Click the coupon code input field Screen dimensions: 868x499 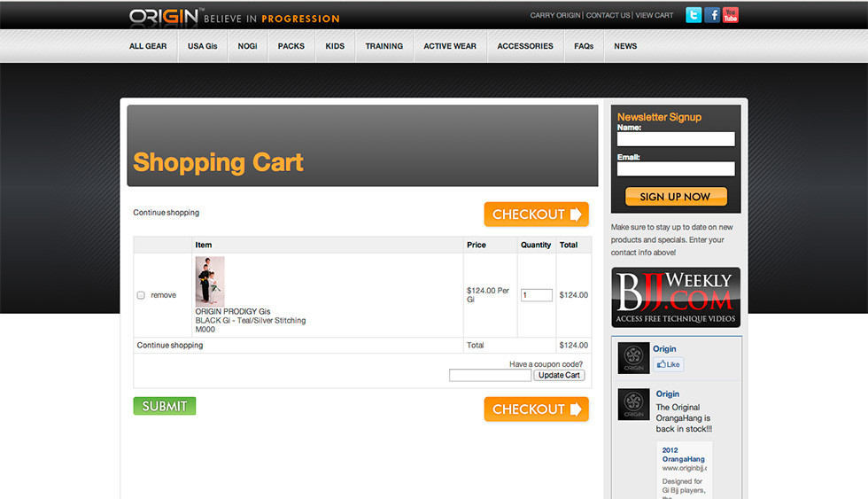pyautogui.click(x=491, y=376)
